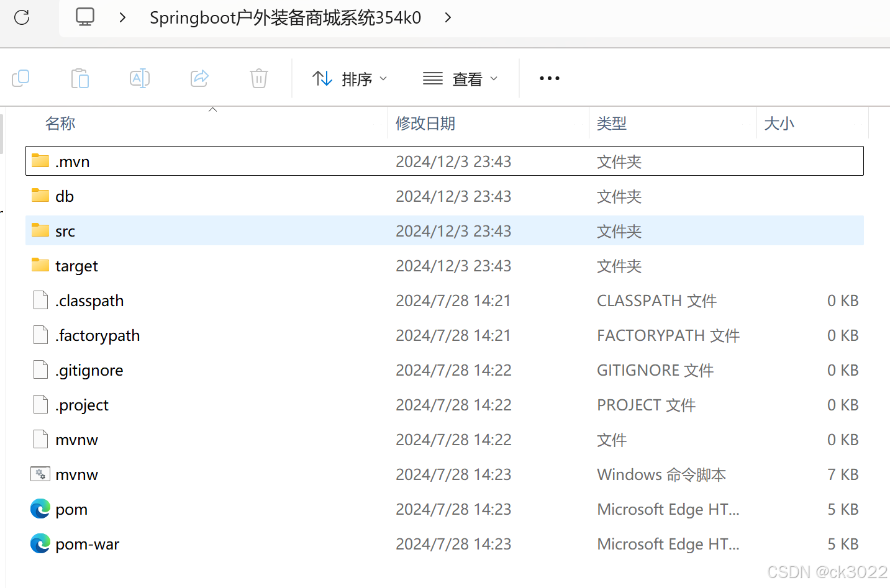890x588 pixels.
Task: Expand the breadcrumb chevron after the folder name
Action: 448,18
